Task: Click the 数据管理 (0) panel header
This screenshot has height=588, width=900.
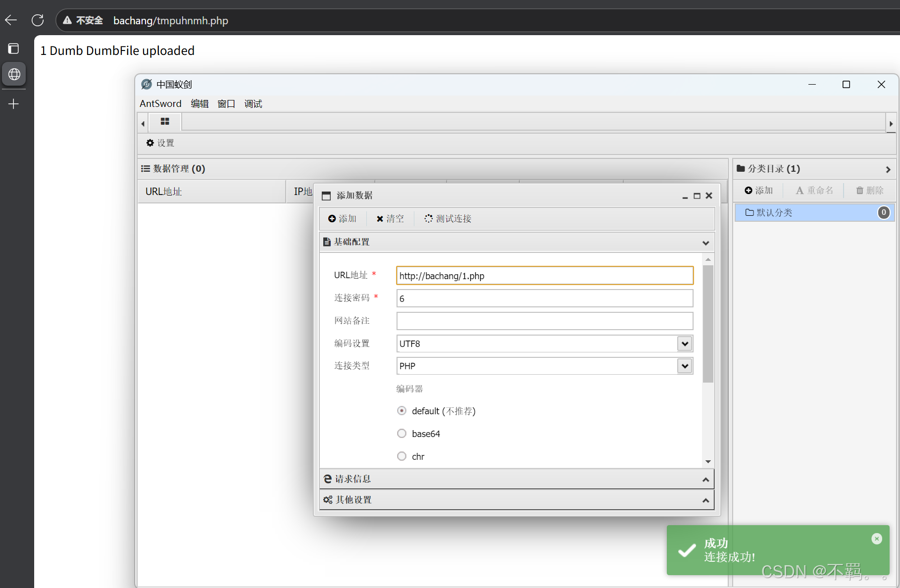Action: tap(432, 169)
